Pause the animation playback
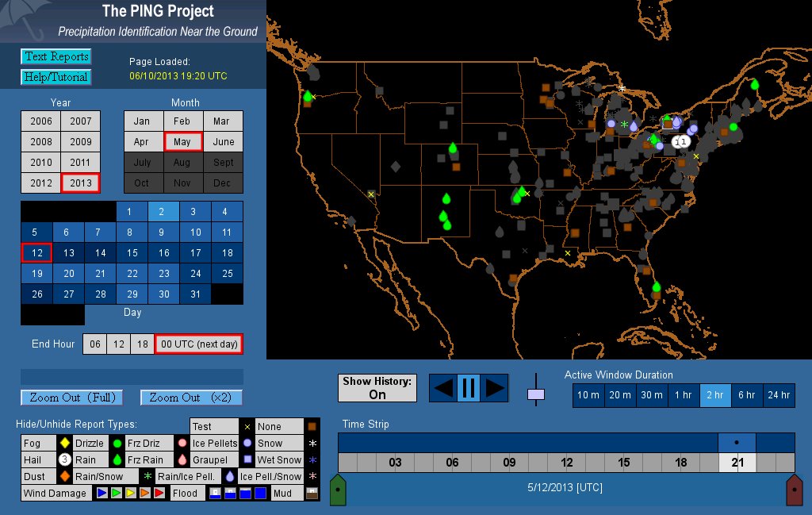The height and width of the screenshot is (515, 812). (468, 388)
